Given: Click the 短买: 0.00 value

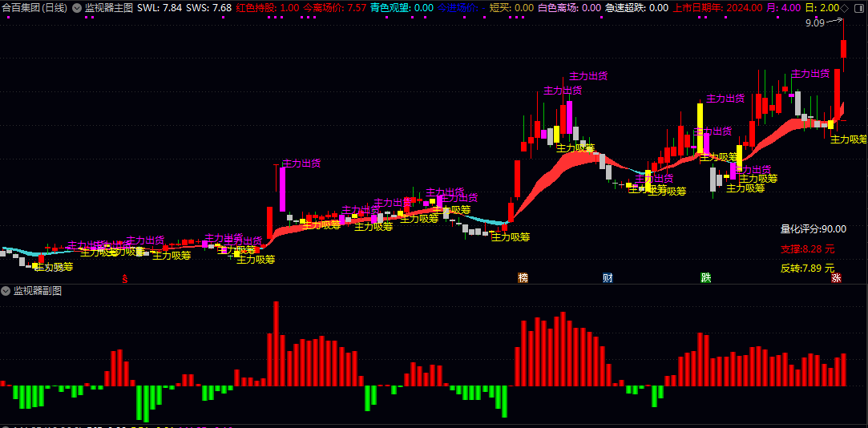Looking at the screenshot, I should 512,8.
